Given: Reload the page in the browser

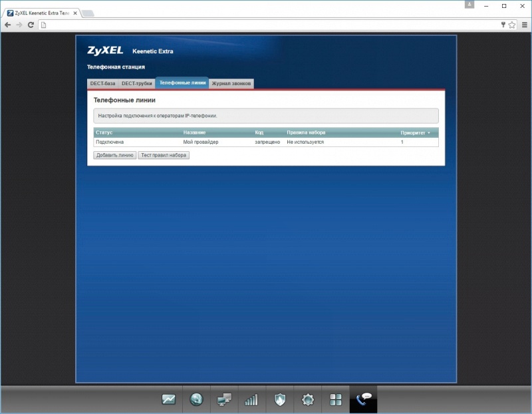Looking at the screenshot, I should [x=31, y=25].
